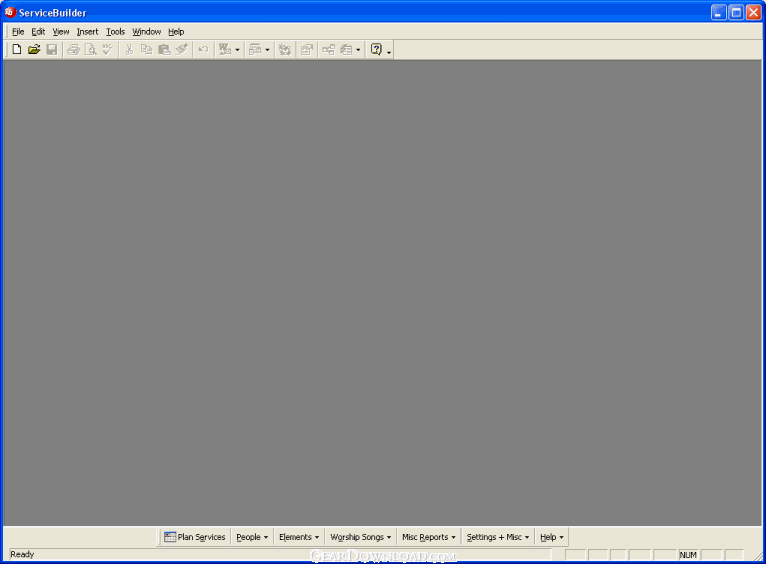766x564 pixels.
Task: Open the Help menu in top menu bar
Action: (x=176, y=32)
